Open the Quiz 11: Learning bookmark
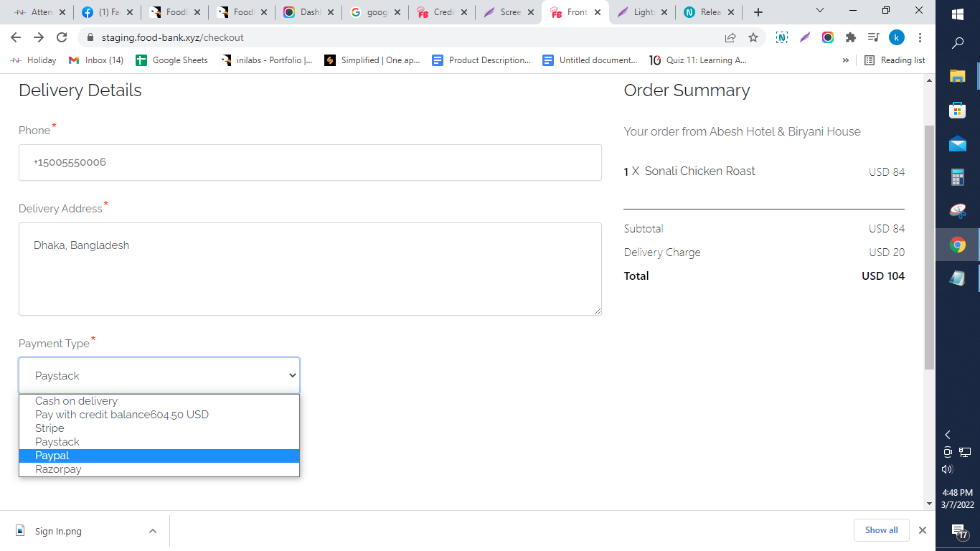 point(699,60)
